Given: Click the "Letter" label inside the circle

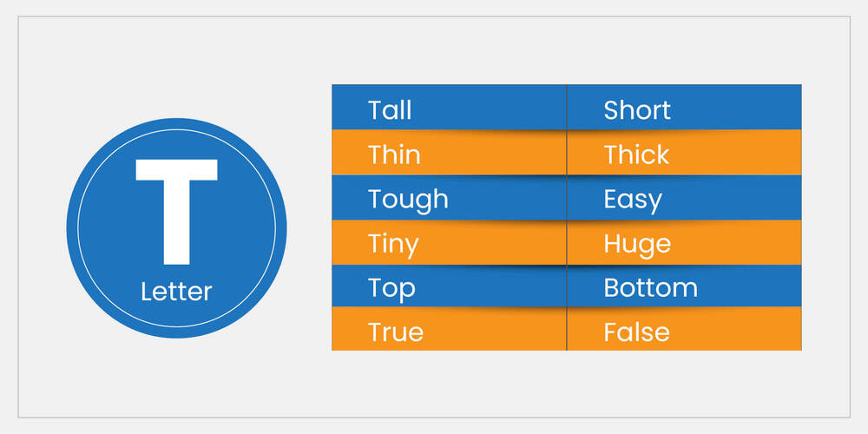Looking at the screenshot, I should [176, 292].
